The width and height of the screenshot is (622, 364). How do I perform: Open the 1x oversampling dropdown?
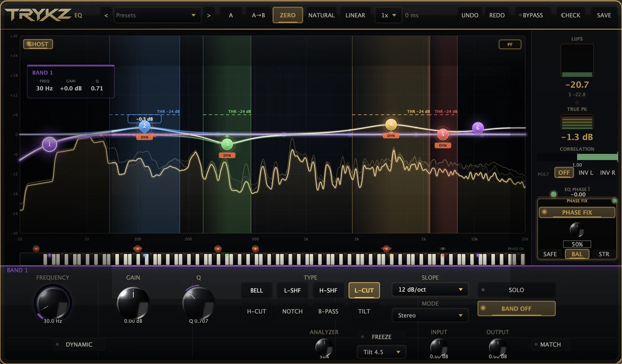click(x=388, y=15)
